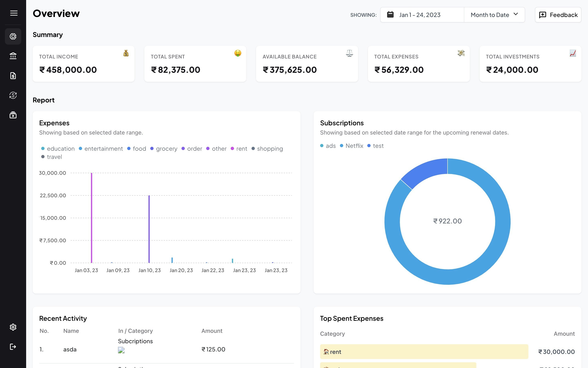Click the money-face emoji on Total Spent card

tap(238, 53)
